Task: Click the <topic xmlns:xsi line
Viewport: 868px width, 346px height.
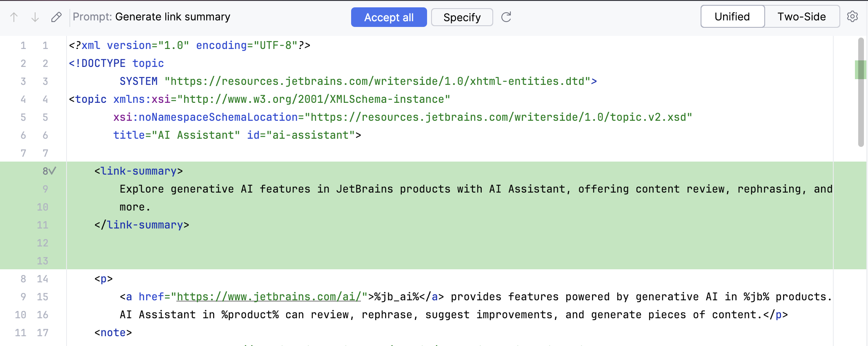Action: pos(260,99)
